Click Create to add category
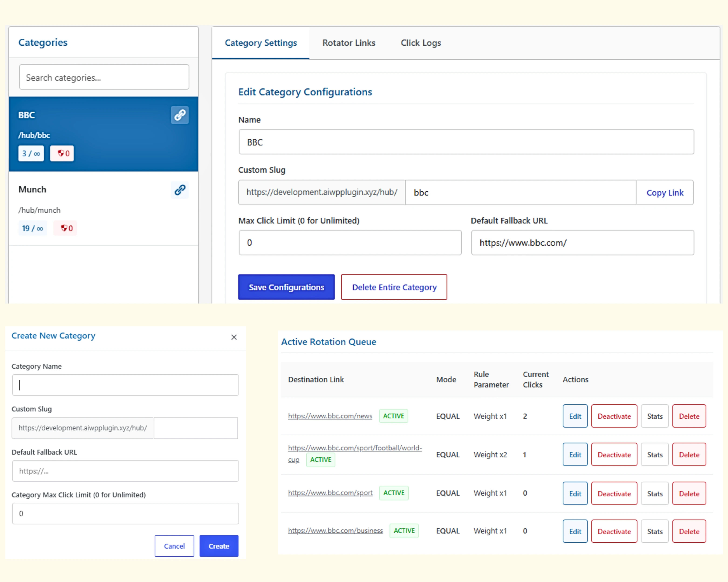Screen dimensions: 728x582 click(x=219, y=546)
